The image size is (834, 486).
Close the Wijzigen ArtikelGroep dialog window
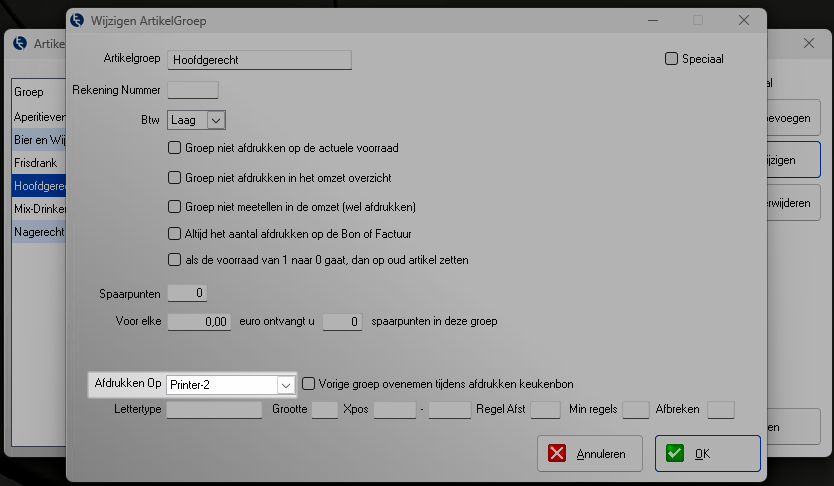coord(743,21)
